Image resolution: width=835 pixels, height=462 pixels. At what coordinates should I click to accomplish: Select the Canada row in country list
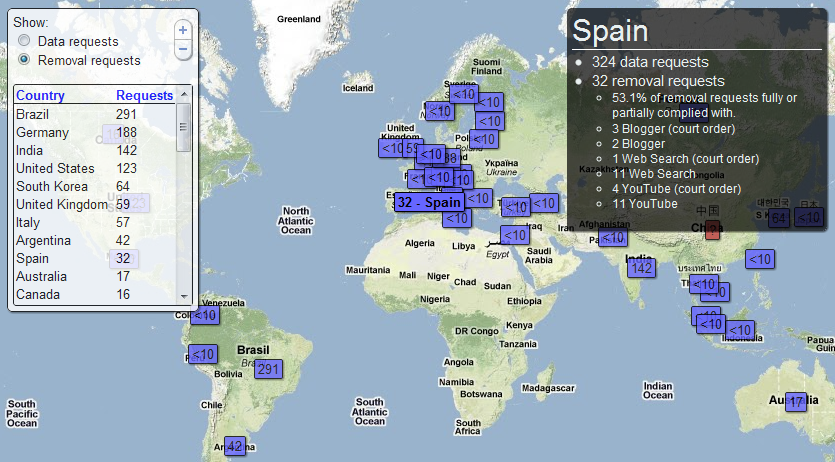tap(95, 295)
